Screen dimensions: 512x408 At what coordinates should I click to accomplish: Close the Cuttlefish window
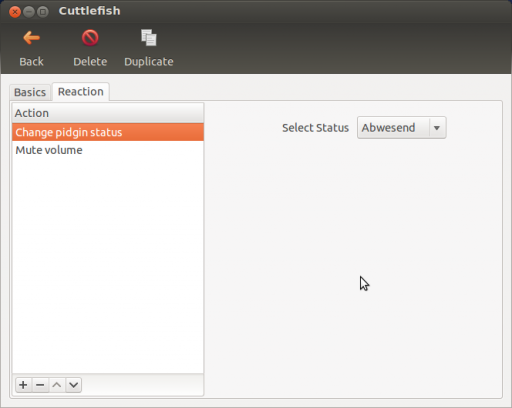[15, 12]
